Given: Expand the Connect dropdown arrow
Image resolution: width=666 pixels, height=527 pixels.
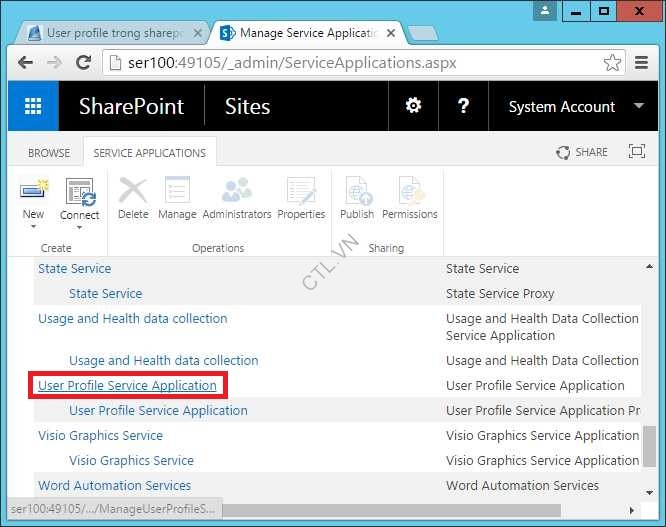Looking at the screenshot, I should 79,228.
